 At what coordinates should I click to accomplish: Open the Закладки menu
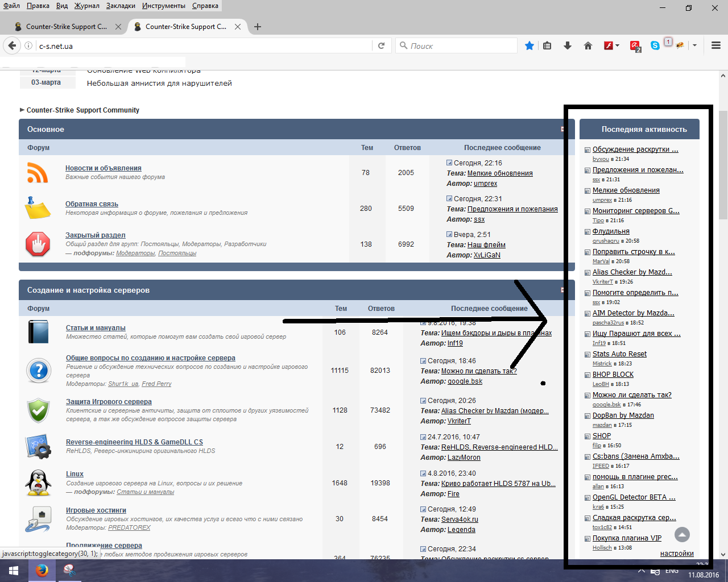[121, 6]
